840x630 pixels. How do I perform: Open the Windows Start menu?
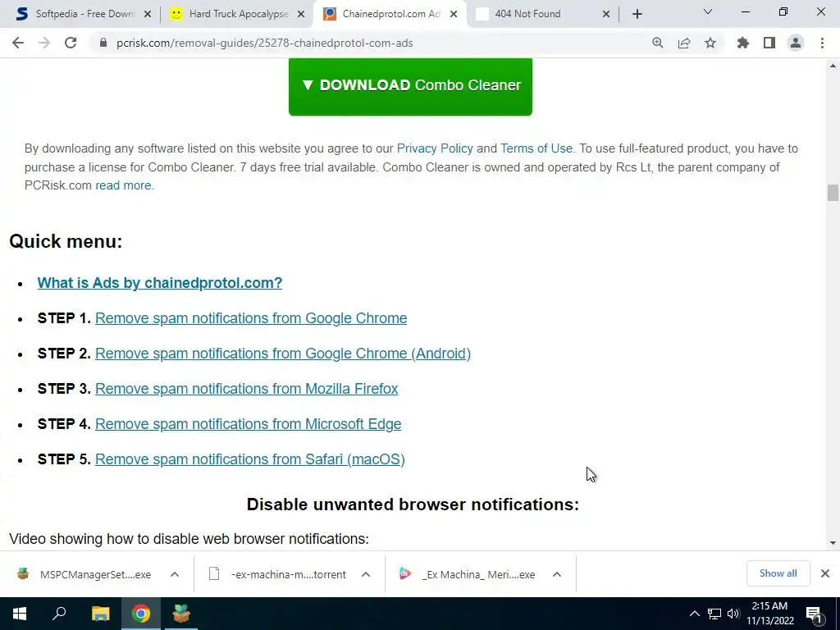[x=20, y=614]
